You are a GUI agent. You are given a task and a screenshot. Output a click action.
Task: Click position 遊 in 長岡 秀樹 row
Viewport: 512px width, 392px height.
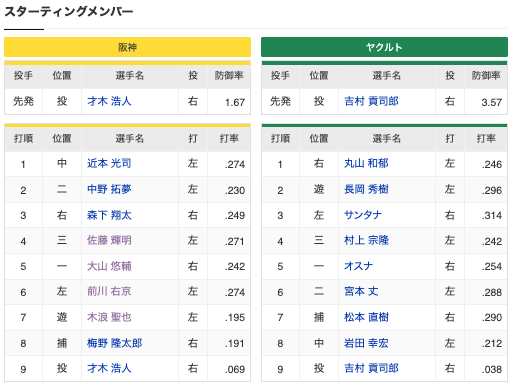[x=319, y=190]
